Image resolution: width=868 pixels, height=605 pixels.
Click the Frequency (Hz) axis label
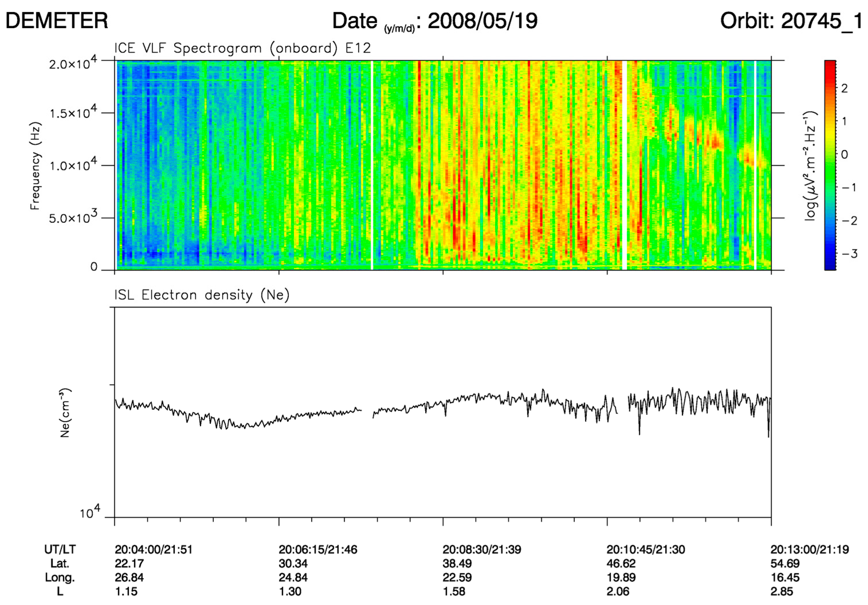point(35,166)
